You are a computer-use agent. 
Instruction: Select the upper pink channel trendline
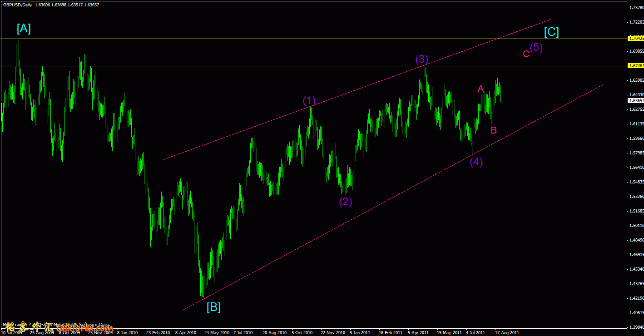click(357, 89)
